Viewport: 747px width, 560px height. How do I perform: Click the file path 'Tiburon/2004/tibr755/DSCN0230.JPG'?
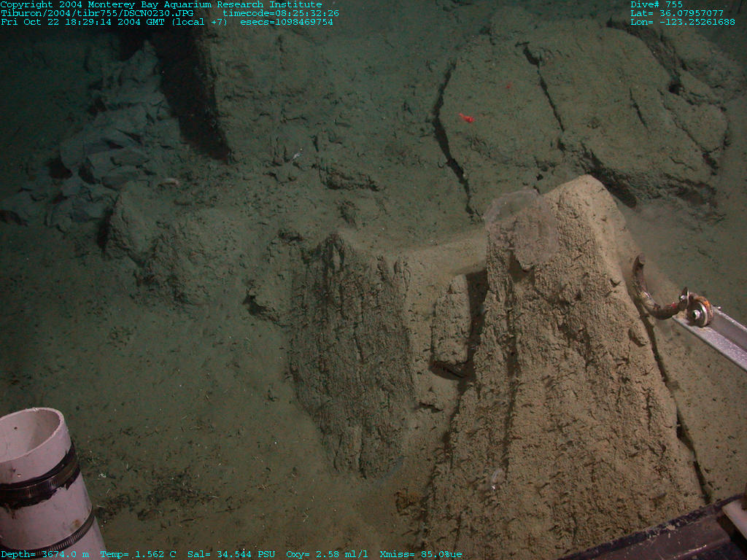pos(97,13)
